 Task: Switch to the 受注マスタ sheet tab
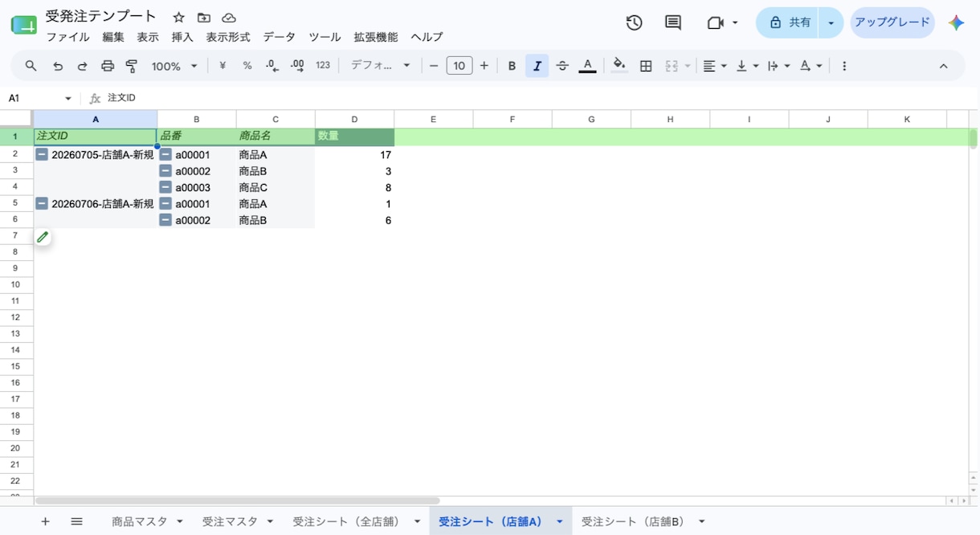tap(230, 521)
